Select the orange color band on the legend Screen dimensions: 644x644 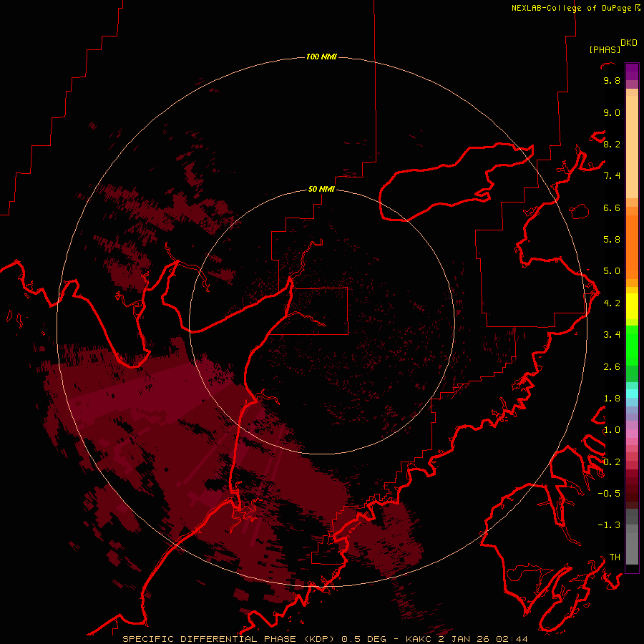pyautogui.click(x=632, y=247)
